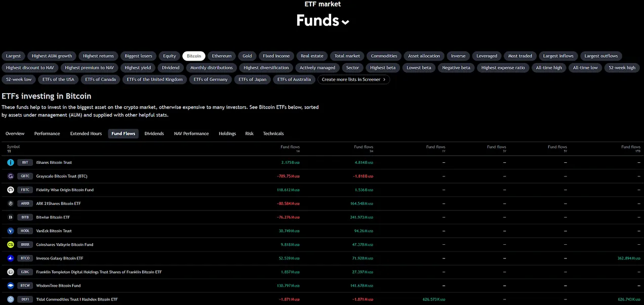The width and height of the screenshot is (644, 305).
Task: Open Invesco Galaxy Bitcoin ETF link
Action: (x=60, y=258)
